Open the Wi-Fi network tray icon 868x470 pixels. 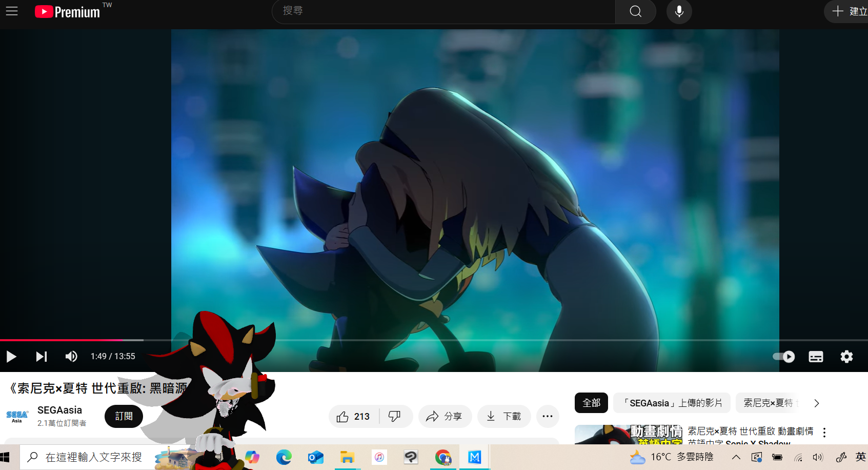[x=798, y=457]
